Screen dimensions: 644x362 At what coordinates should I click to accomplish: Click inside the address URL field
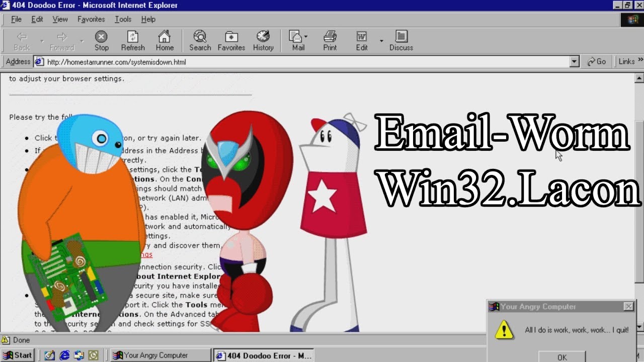point(307,62)
